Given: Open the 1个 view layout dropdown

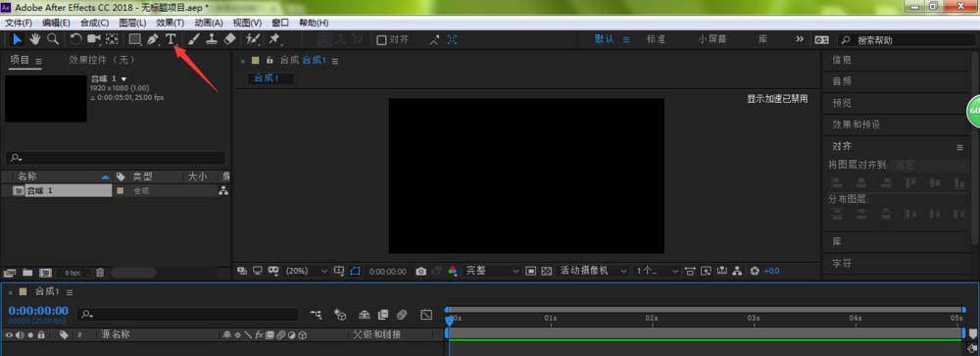Looking at the screenshot, I should [x=657, y=271].
